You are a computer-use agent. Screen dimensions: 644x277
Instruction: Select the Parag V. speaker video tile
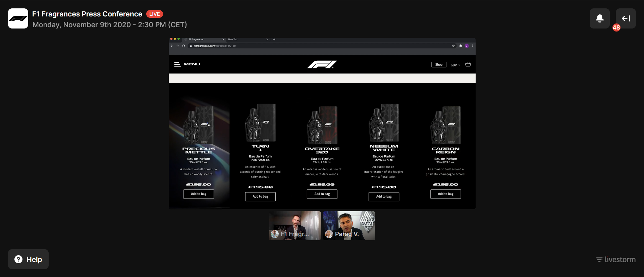point(349,226)
